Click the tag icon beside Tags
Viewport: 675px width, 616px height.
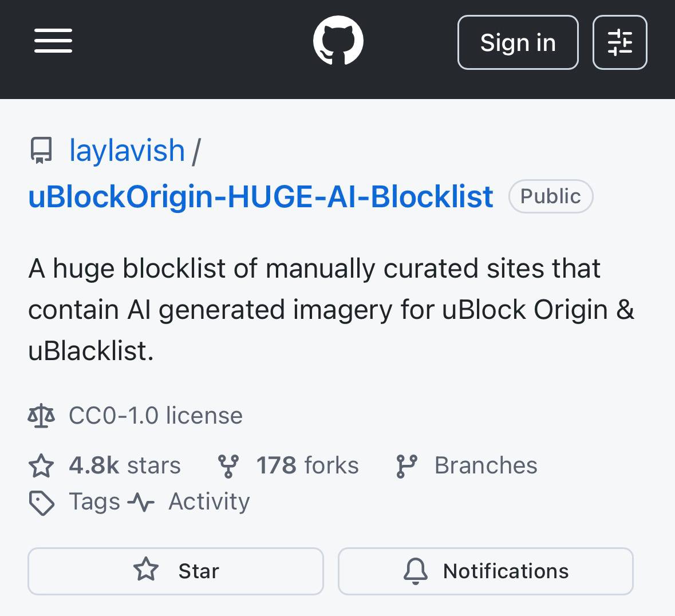41,503
